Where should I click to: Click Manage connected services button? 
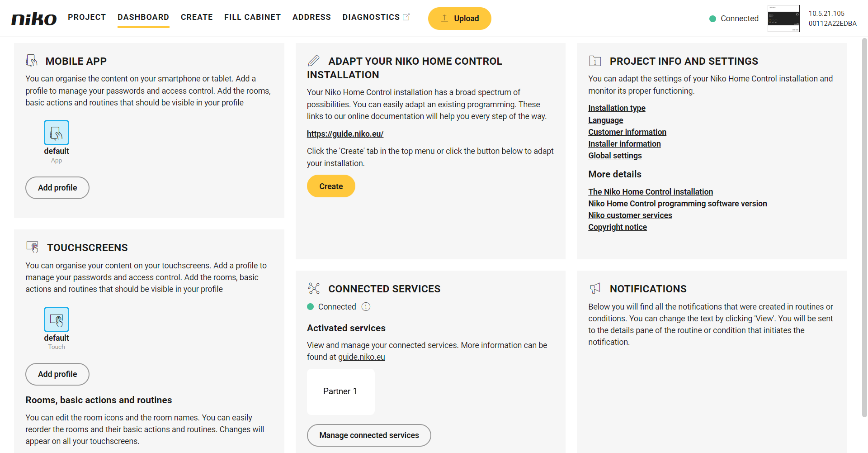(x=369, y=435)
